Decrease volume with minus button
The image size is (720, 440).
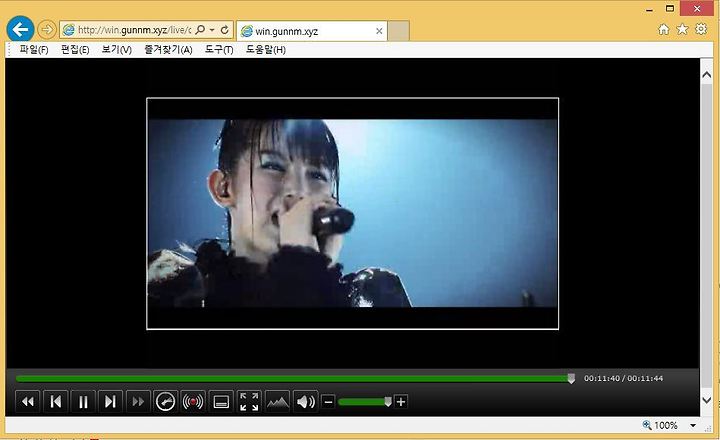click(328, 402)
